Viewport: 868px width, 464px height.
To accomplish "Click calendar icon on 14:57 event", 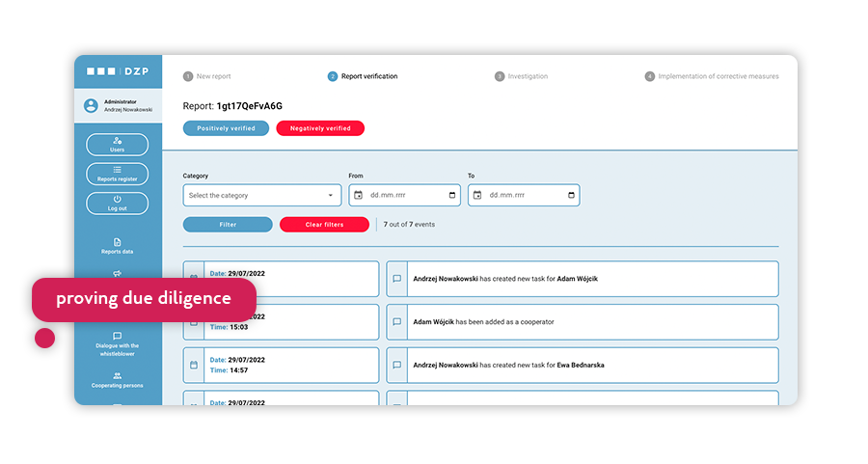I will tap(193, 366).
